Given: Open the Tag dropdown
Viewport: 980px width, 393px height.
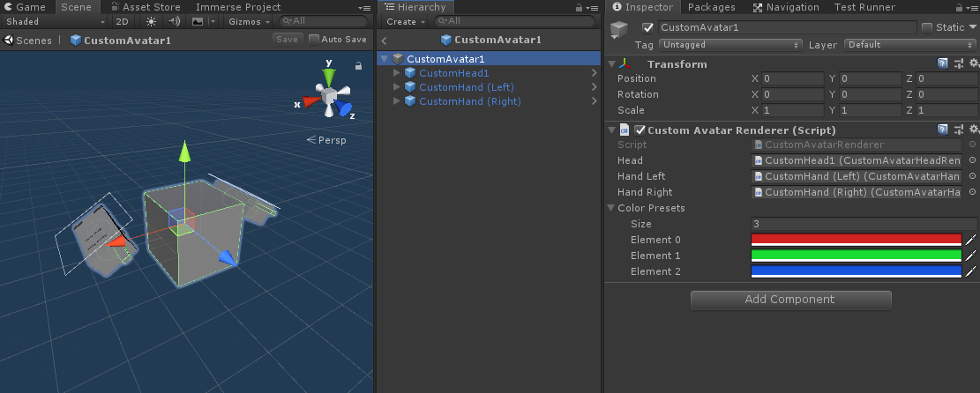Looking at the screenshot, I should (x=730, y=45).
